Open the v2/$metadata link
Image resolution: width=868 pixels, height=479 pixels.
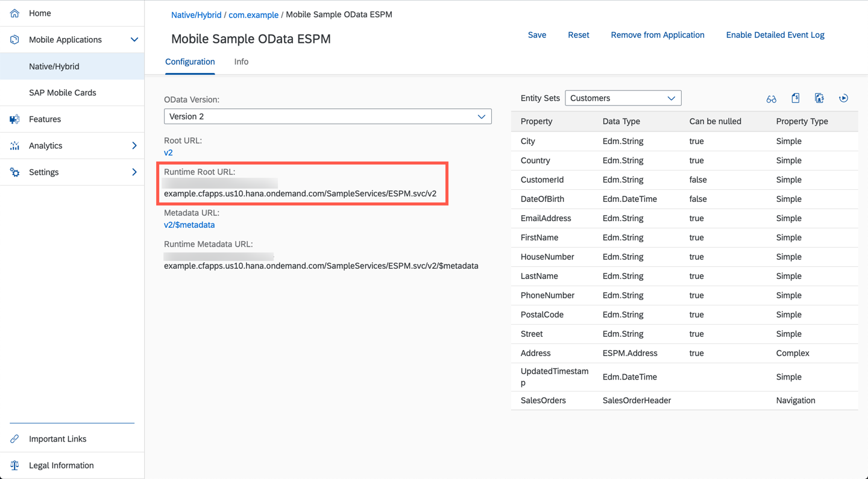click(189, 225)
